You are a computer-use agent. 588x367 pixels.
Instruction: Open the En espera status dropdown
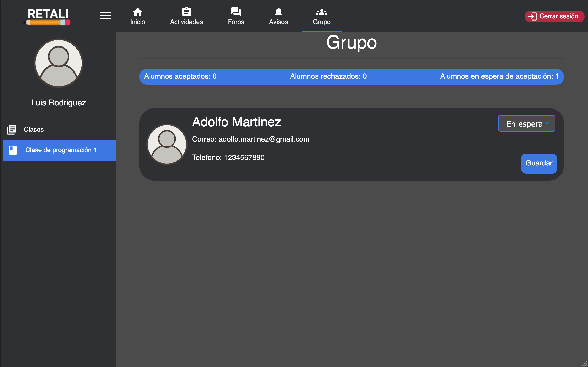[x=527, y=123]
